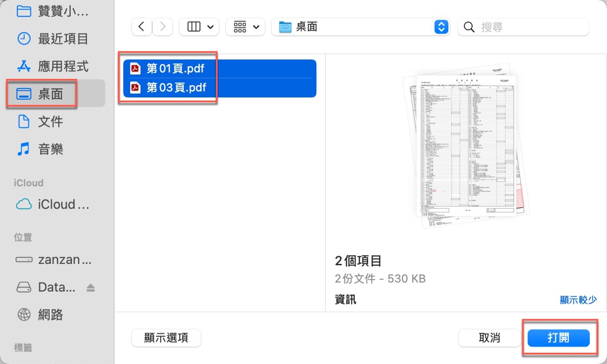Click the 打開 button

point(559,338)
